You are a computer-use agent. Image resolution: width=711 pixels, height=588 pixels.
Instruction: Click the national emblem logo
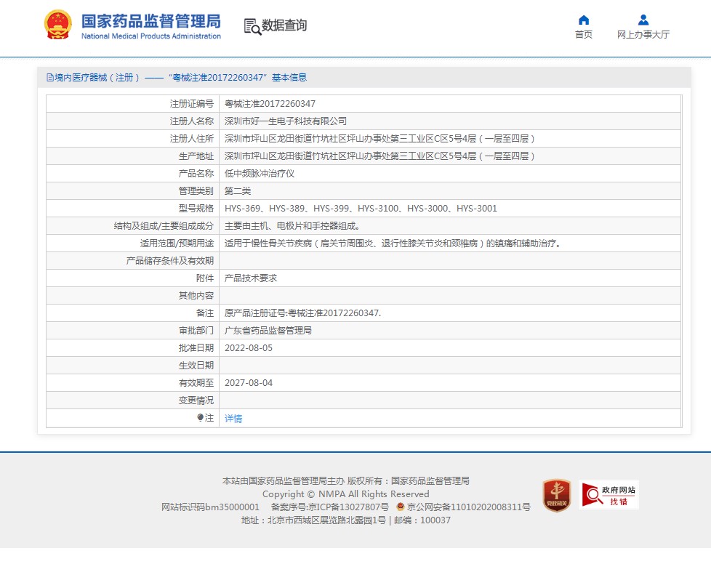(x=57, y=25)
